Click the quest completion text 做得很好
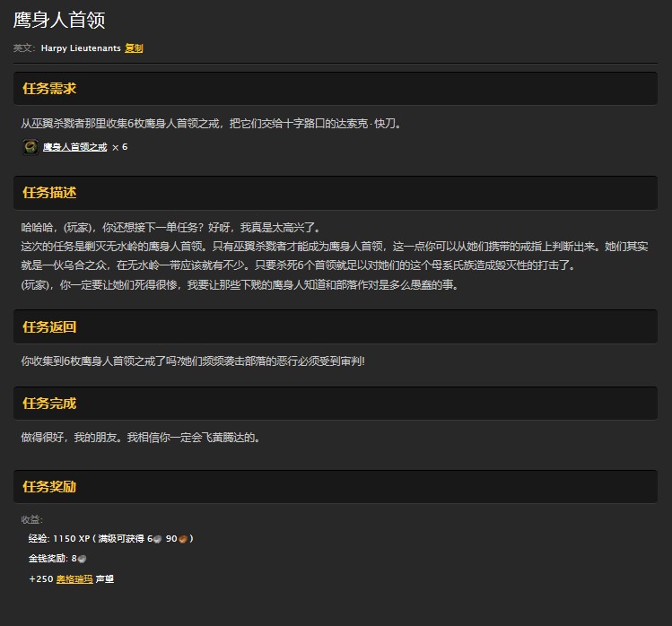This screenshot has width=672, height=626. (140, 438)
